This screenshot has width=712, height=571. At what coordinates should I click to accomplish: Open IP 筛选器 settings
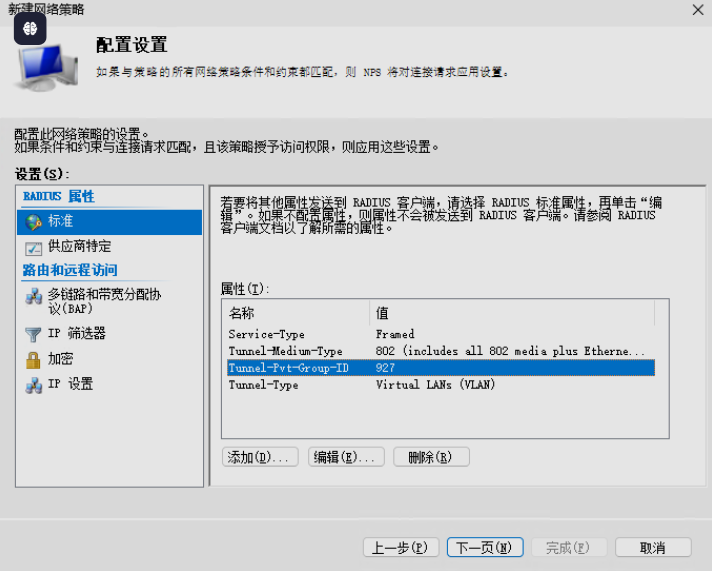coord(109,333)
